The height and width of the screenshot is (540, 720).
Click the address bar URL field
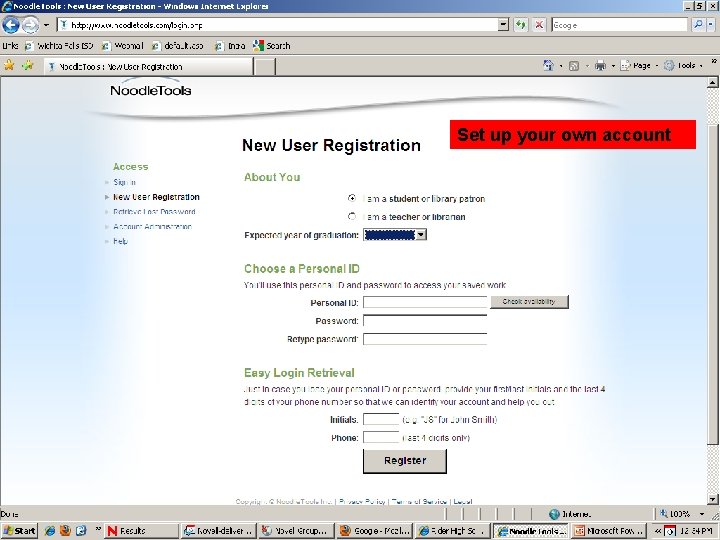point(278,25)
